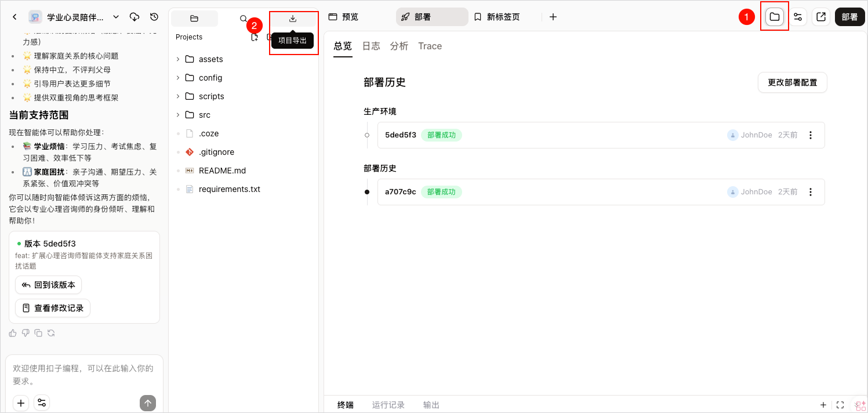Copy the chat response
The height and width of the screenshot is (413, 868).
[38, 333]
